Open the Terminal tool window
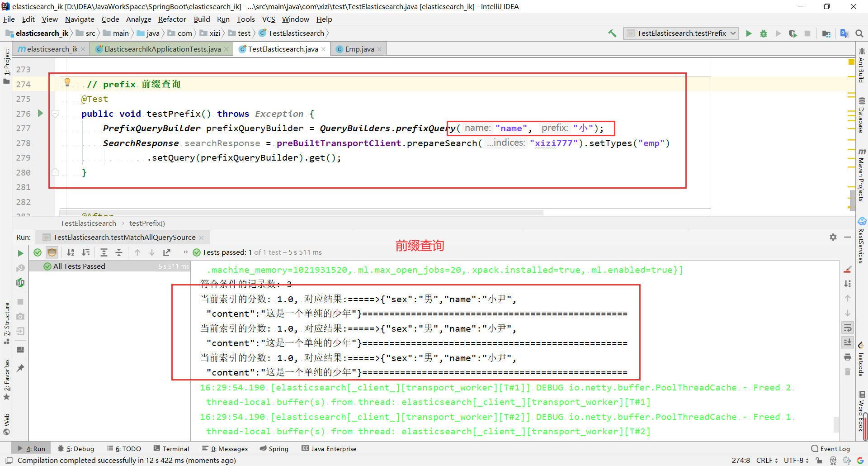Screen dimensions: 868x466 coord(171,449)
